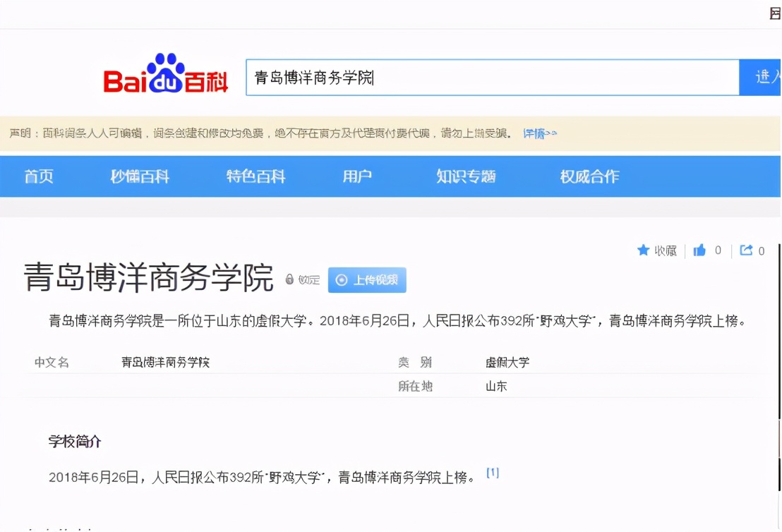782x532 pixels.
Task: Click the thumbs-up like icon
Action: [699, 250]
